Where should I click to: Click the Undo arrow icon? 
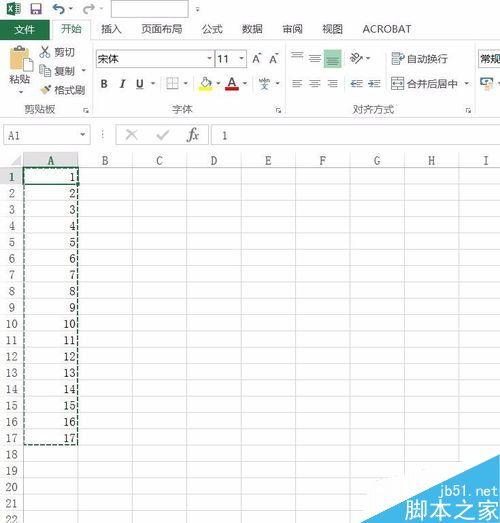58,9
